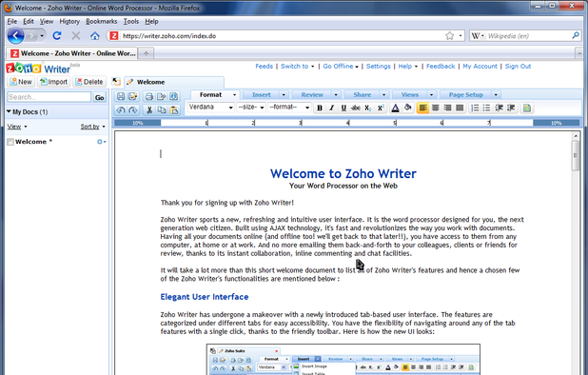
Task: Click Go search button
Action: [99, 97]
